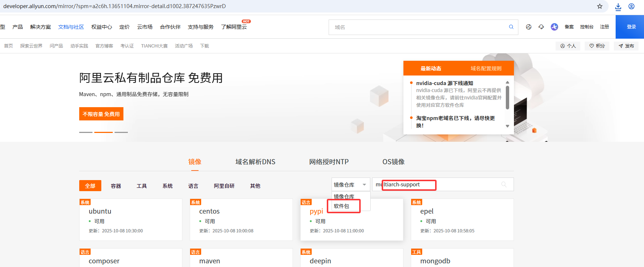
Task: Click the magnifier icon in 域名 search box
Action: [511, 27]
